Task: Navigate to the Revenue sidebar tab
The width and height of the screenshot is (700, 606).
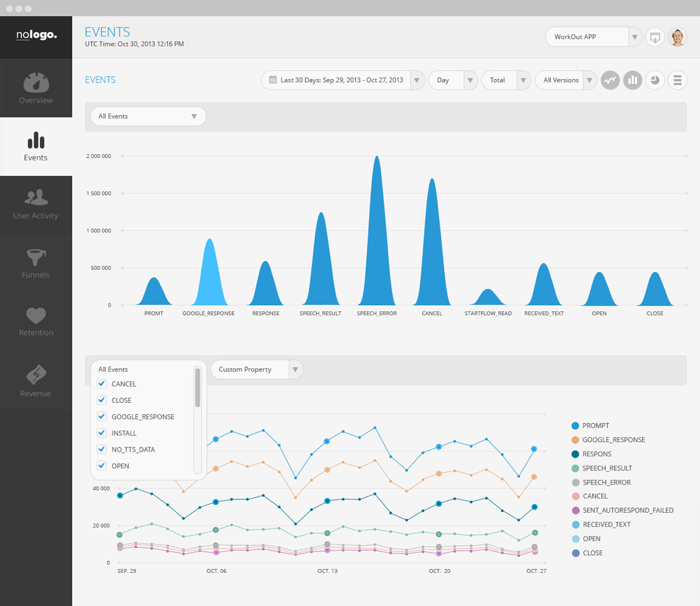Action: coord(36,381)
